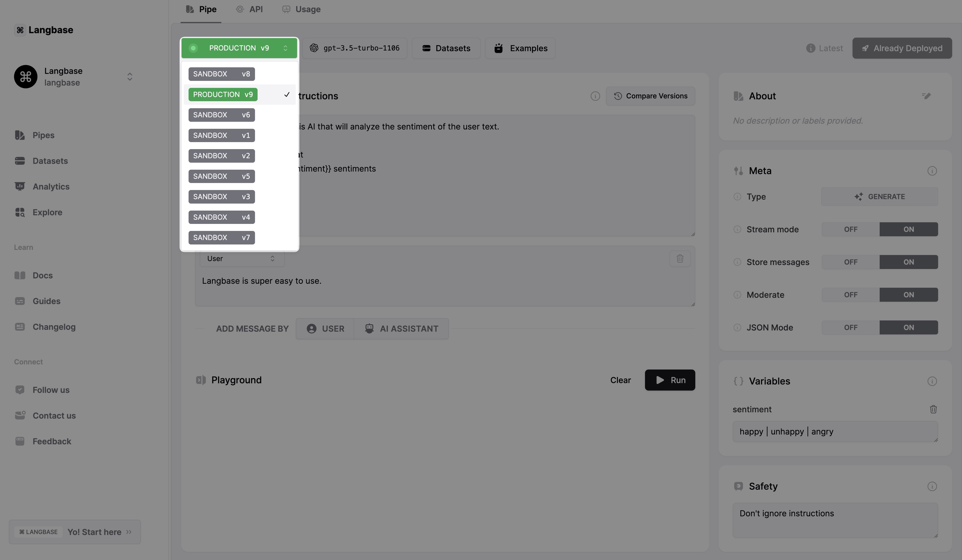This screenshot has width=962, height=560.
Task: Open the Safety section info icon
Action: (x=932, y=486)
